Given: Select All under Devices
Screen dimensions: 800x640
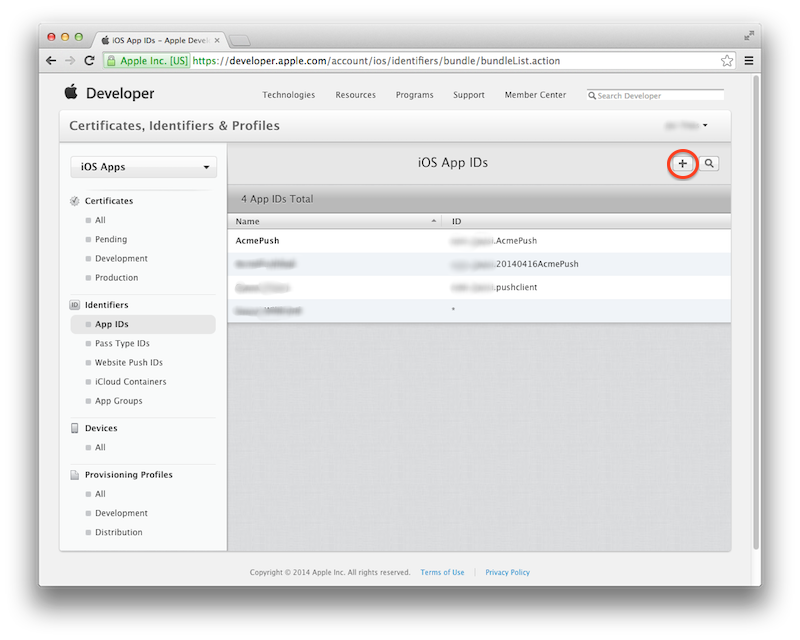Looking at the screenshot, I should [x=100, y=447].
